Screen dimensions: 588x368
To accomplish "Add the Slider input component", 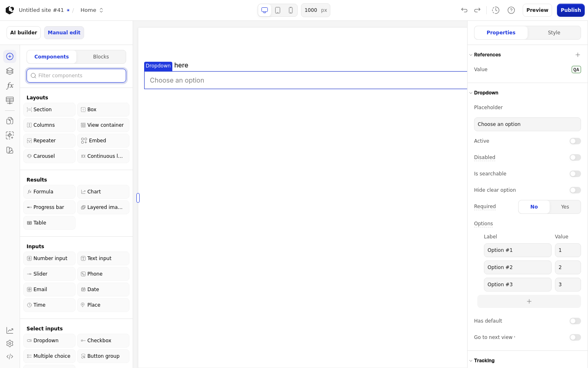I will coord(49,274).
